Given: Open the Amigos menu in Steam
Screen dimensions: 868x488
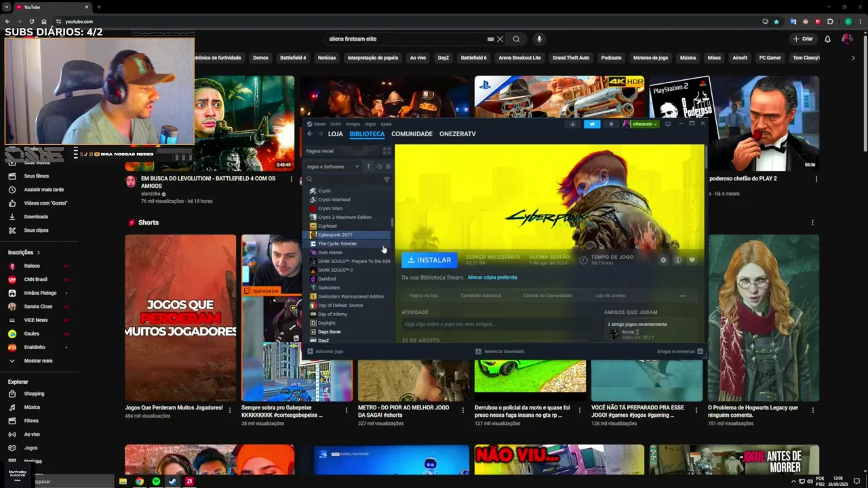Looking at the screenshot, I should [353, 124].
